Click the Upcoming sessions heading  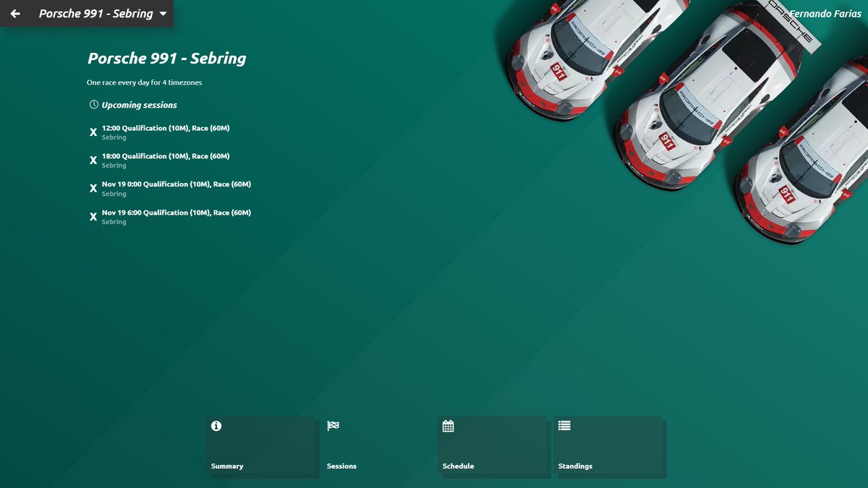click(140, 105)
